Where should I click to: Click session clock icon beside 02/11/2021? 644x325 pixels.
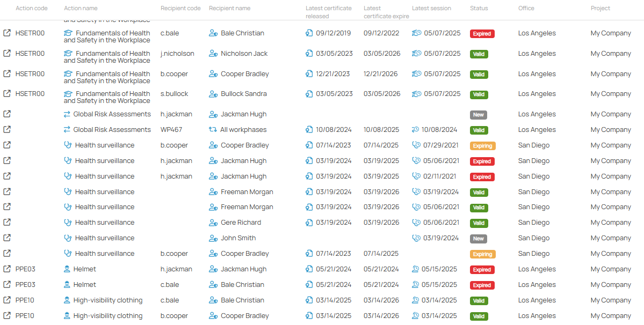(x=416, y=176)
